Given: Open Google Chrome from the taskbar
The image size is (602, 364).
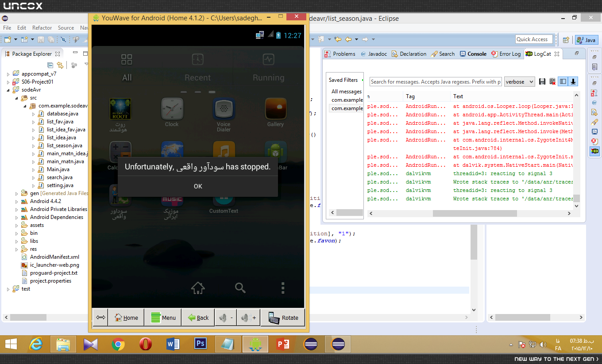Looking at the screenshot, I should click(x=118, y=344).
